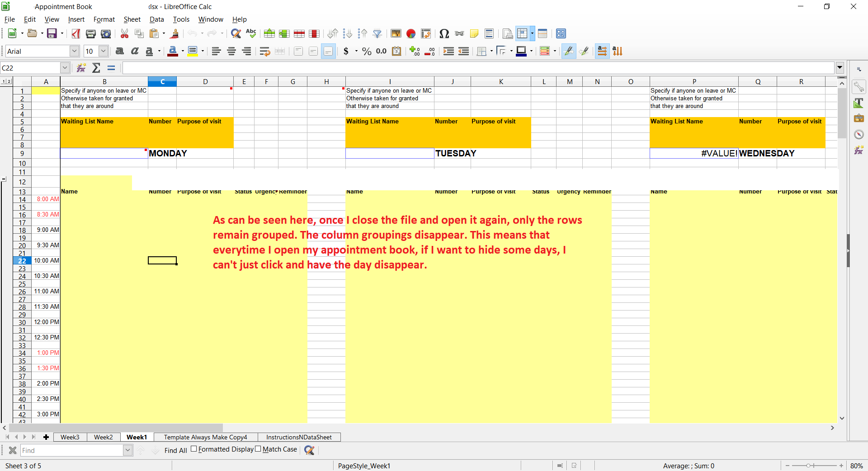Click the sidebar settings button
This screenshot has height=471, width=868.
coord(859,70)
